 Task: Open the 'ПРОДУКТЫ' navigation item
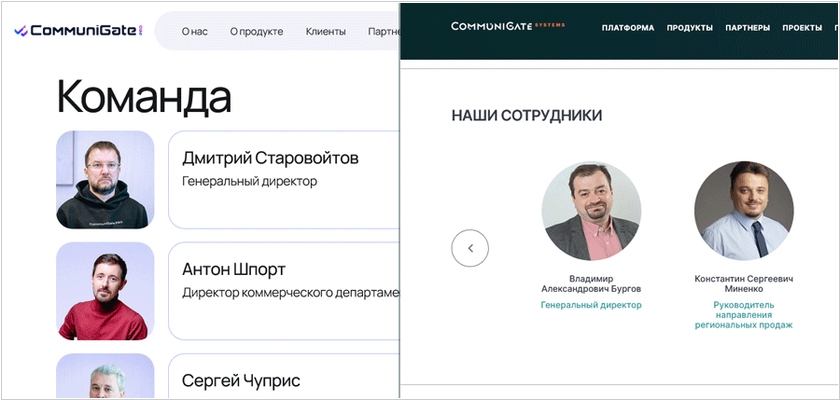point(689,28)
